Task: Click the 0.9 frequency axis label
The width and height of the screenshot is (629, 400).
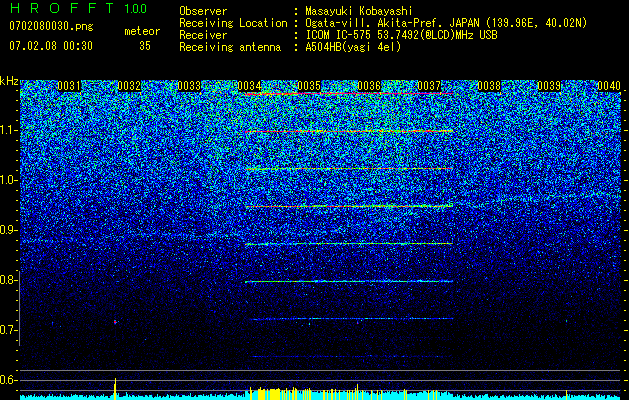Action: pos(7,230)
